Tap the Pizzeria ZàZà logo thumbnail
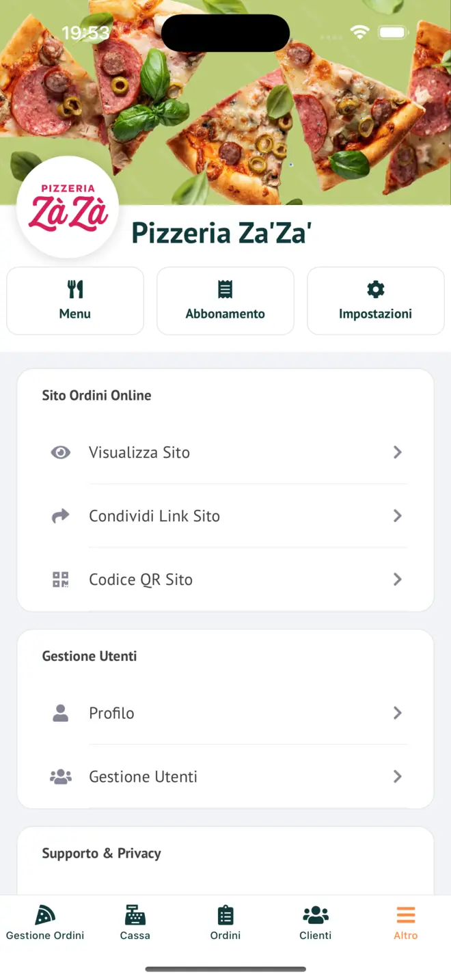This screenshot has width=451, height=980. tap(68, 207)
